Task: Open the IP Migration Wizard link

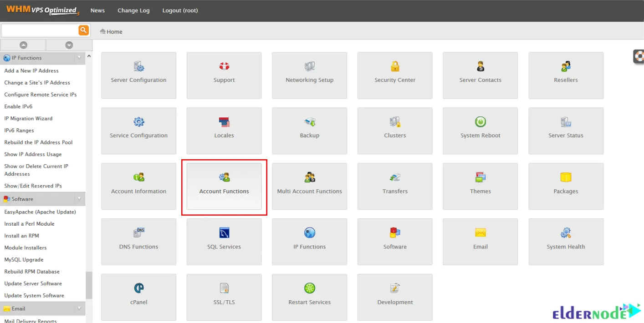Action: coord(28,118)
